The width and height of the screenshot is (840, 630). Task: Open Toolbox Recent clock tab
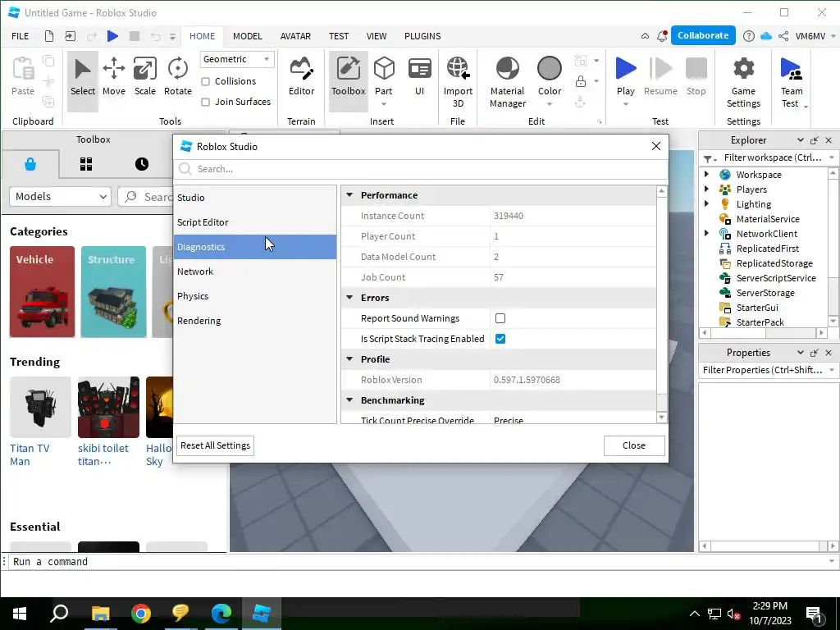[x=141, y=164]
